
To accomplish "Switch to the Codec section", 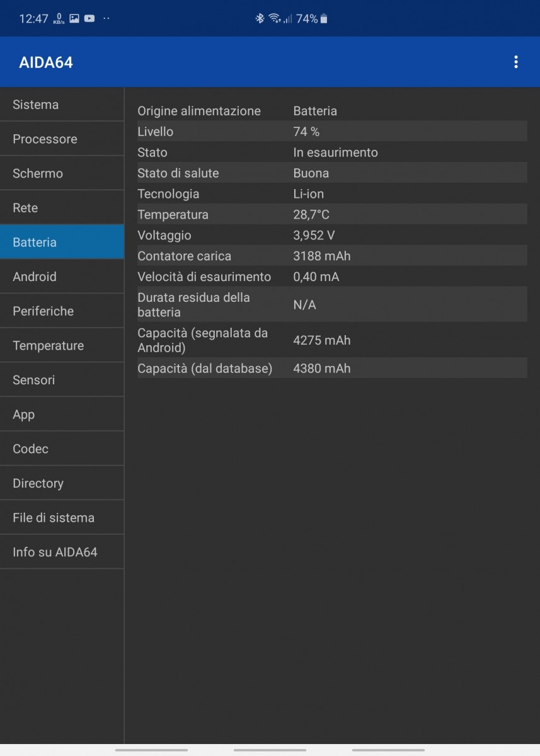I will (62, 449).
